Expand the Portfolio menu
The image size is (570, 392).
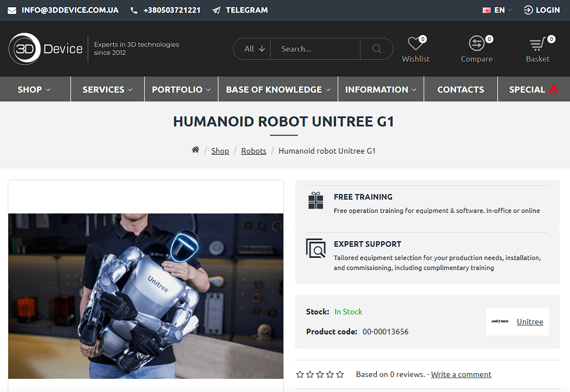click(x=181, y=89)
